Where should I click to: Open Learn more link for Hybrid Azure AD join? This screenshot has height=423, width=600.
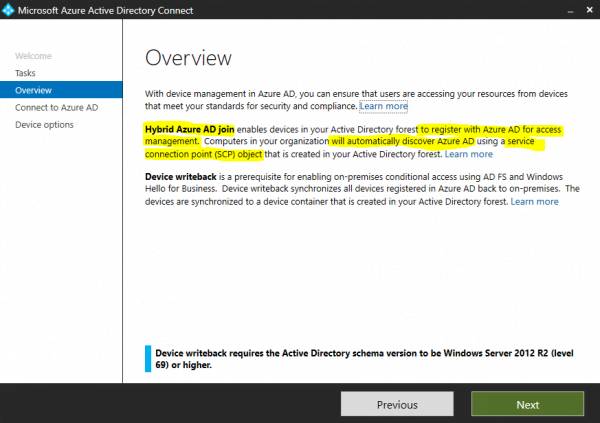pos(469,154)
